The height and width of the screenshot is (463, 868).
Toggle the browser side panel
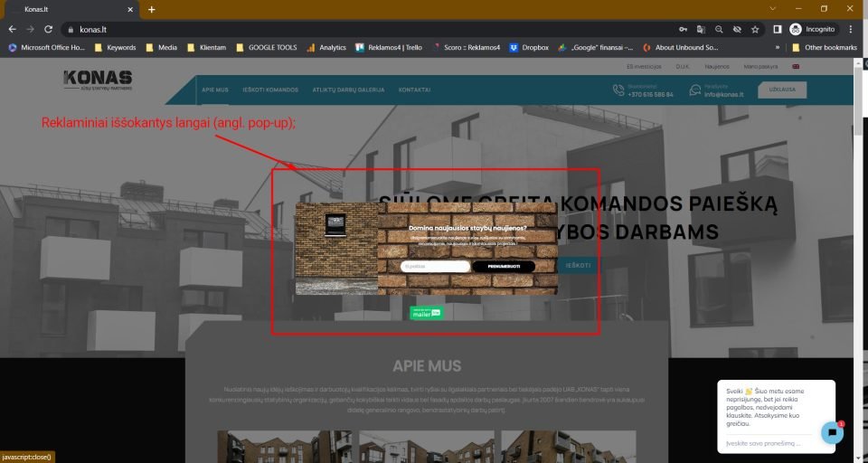point(778,29)
